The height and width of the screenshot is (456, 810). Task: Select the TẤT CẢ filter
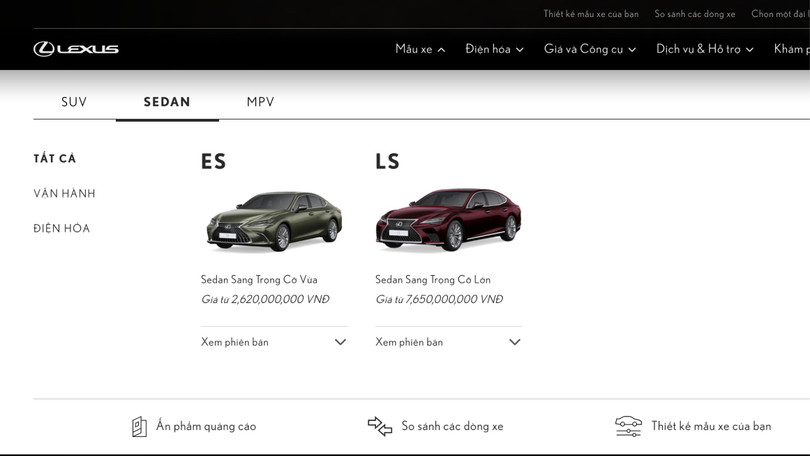coord(55,159)
